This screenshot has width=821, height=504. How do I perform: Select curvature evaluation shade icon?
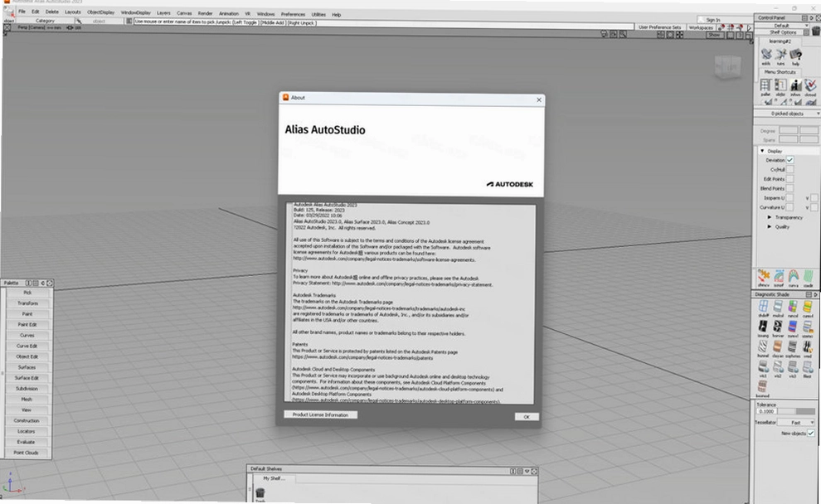click(808, 309)
